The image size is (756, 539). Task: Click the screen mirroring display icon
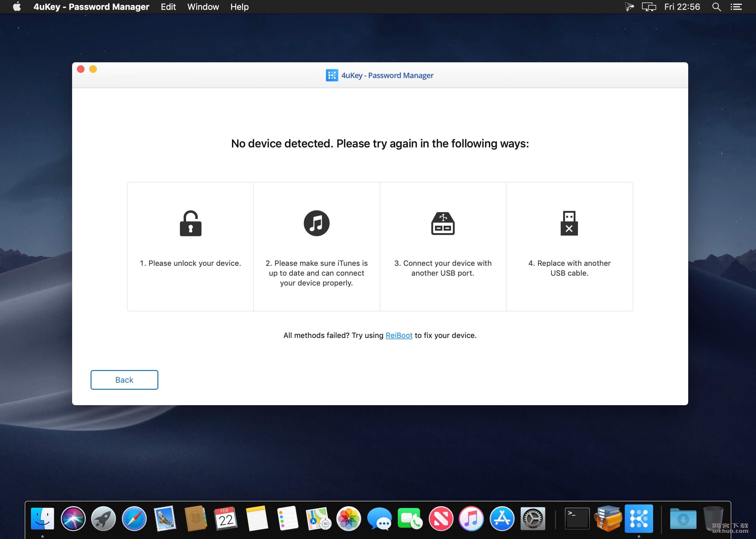click(649, 7)
